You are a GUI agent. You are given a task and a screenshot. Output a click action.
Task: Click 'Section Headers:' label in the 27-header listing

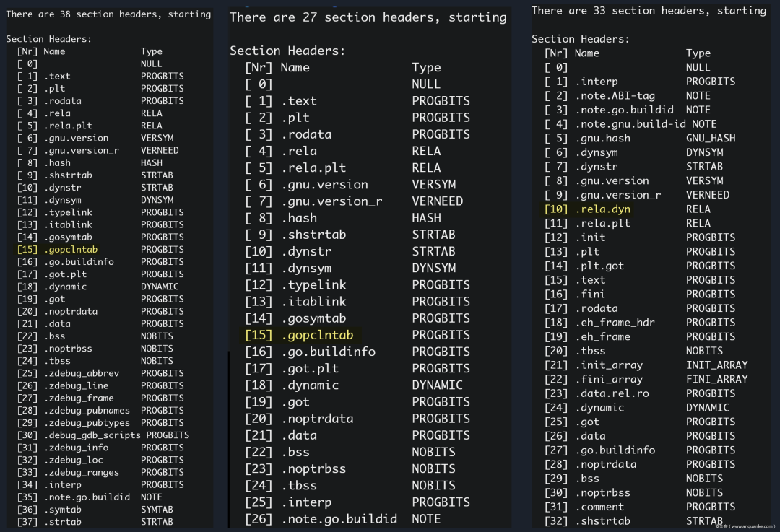[287, 51]
